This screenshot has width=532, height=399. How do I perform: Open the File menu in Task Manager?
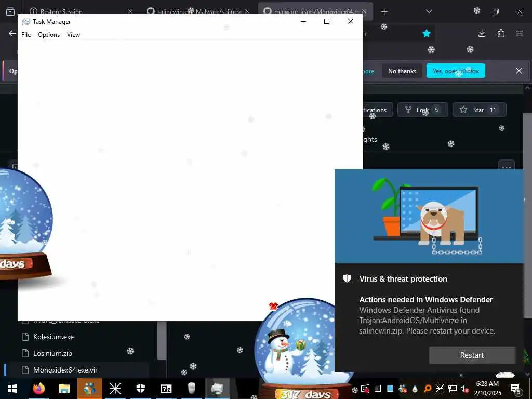(x=26, y=35)
